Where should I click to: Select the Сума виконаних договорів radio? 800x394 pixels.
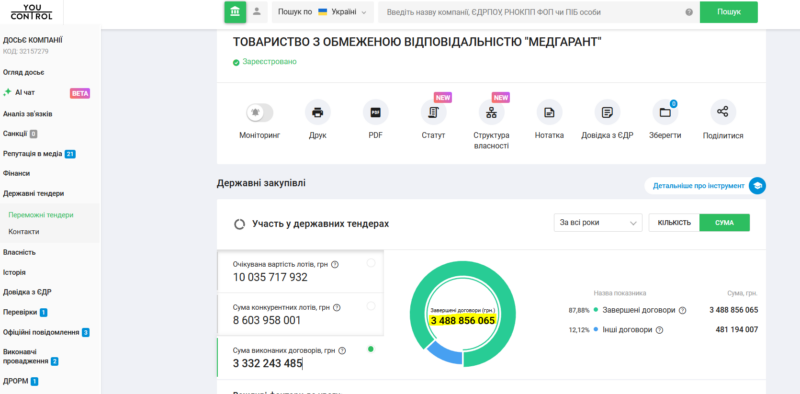(371, 349)
